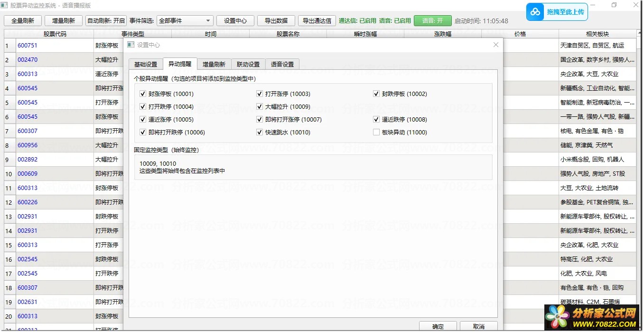Enable 板块异动 (11000) checkbox
The width and height of the screenshot is (644, 332).
376,133
